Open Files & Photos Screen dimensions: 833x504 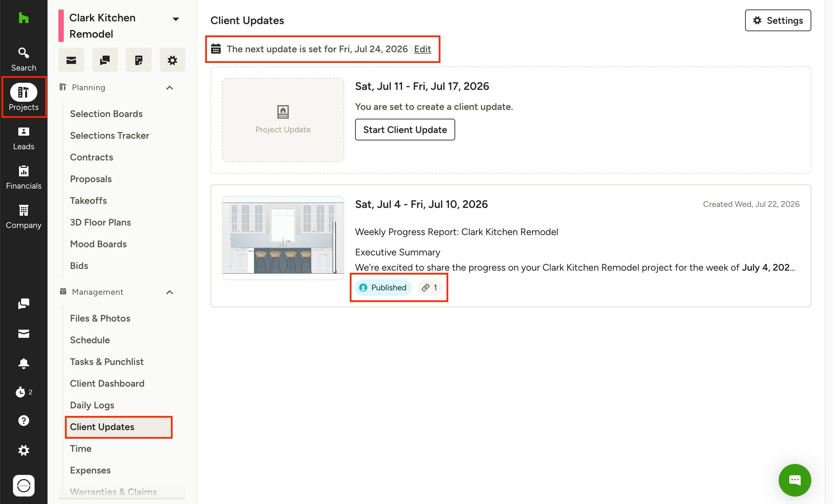coord(100,318)
